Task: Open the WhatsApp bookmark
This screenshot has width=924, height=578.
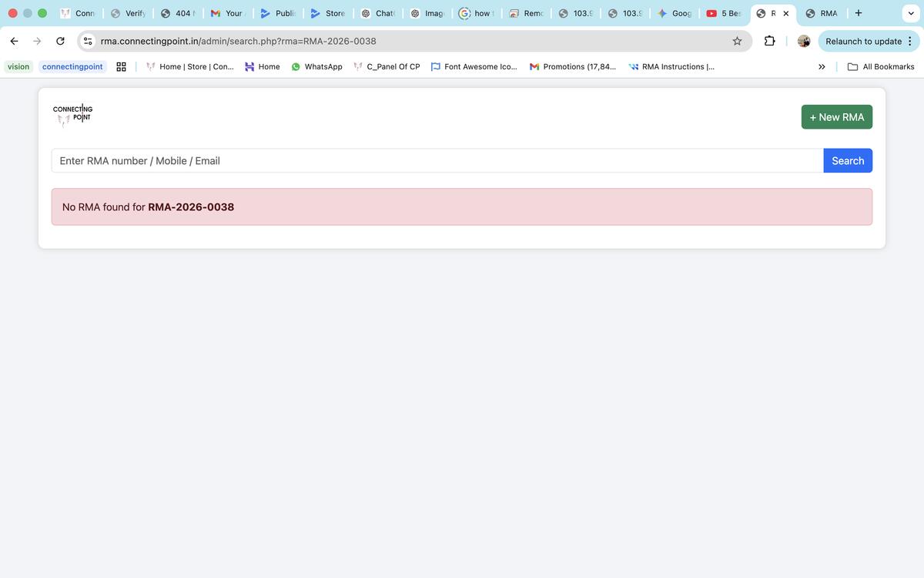Action: (x=316, y=67)
